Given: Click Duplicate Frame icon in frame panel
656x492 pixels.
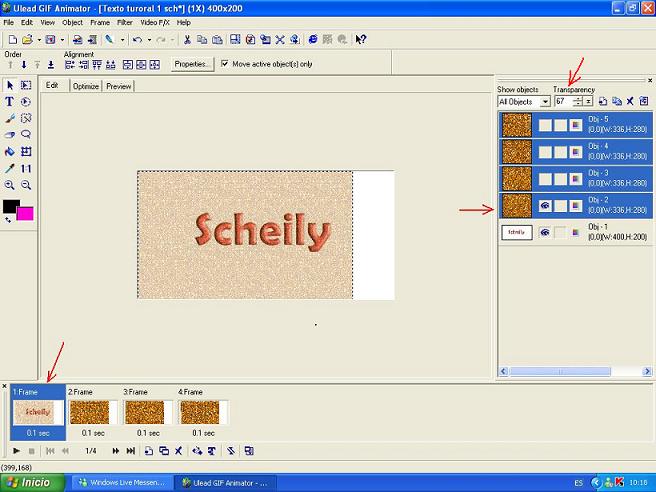Looking at the screenshot, I should point(164,451).
